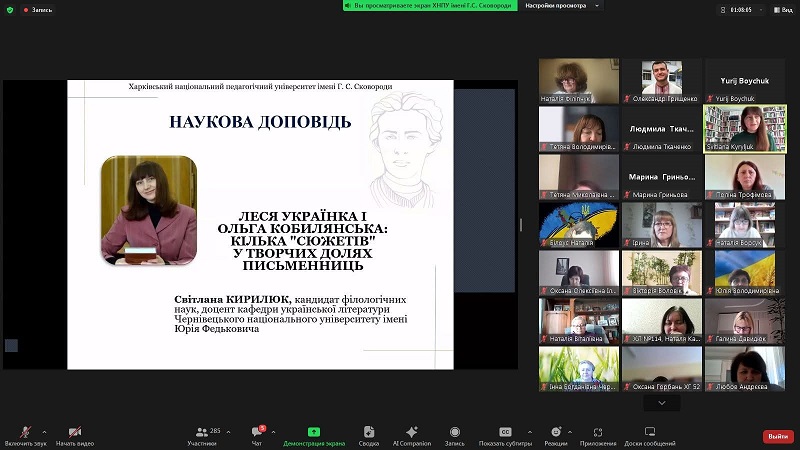Select Оксана Горбань ХГ 52 tile
The height and width of the screenshot is (450, 800).
click(662, 368)
